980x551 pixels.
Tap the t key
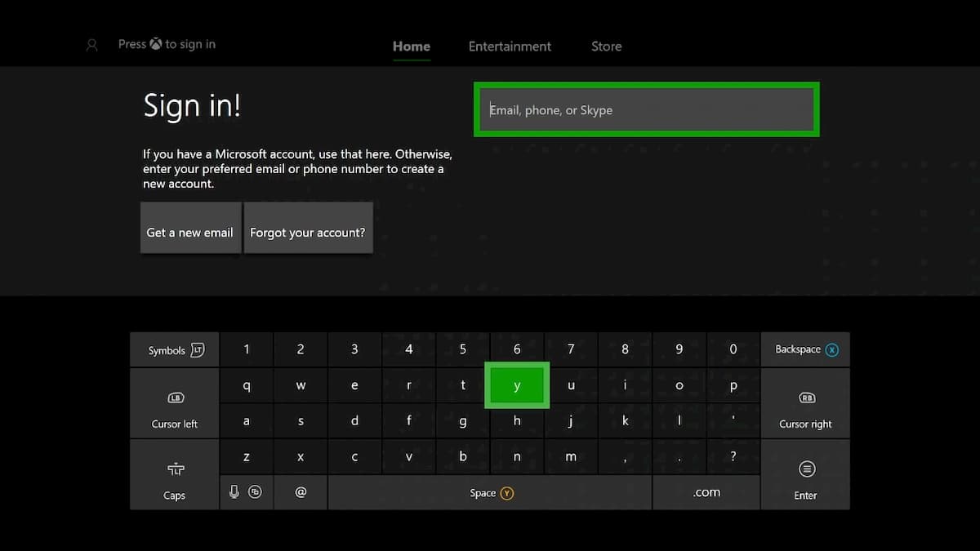[x=463, y=385]
